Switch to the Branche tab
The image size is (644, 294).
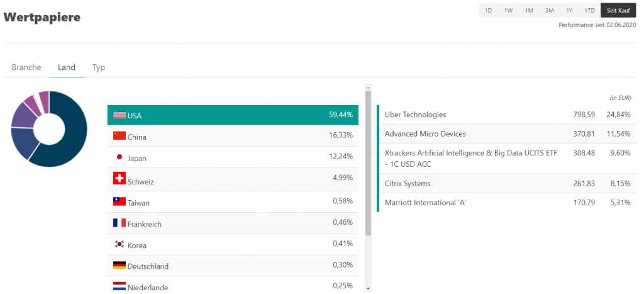[26, 67]
